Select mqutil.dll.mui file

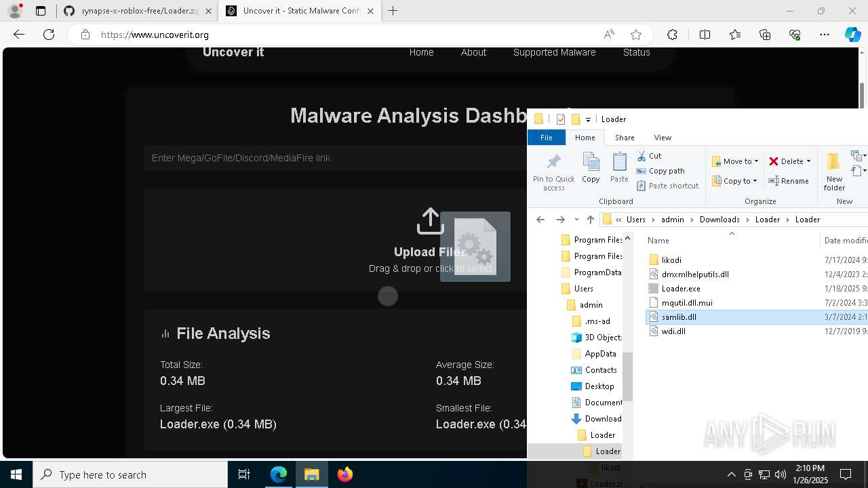(687, 302)
